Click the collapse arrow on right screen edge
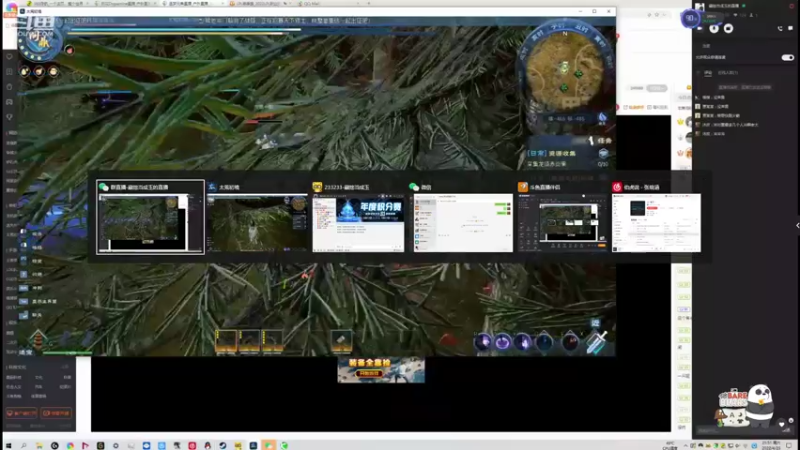Screen dimensions: 800x450 797,225
